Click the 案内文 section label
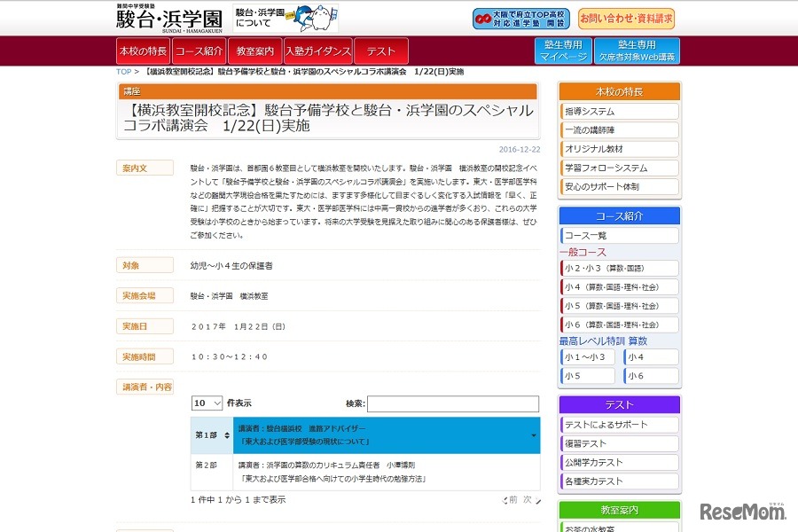 point(145,168)
